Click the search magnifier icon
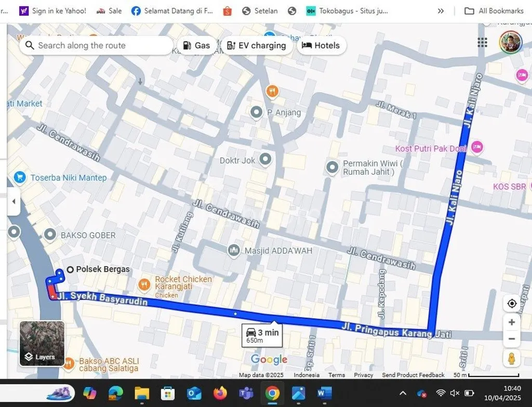 tap(29, 46)
